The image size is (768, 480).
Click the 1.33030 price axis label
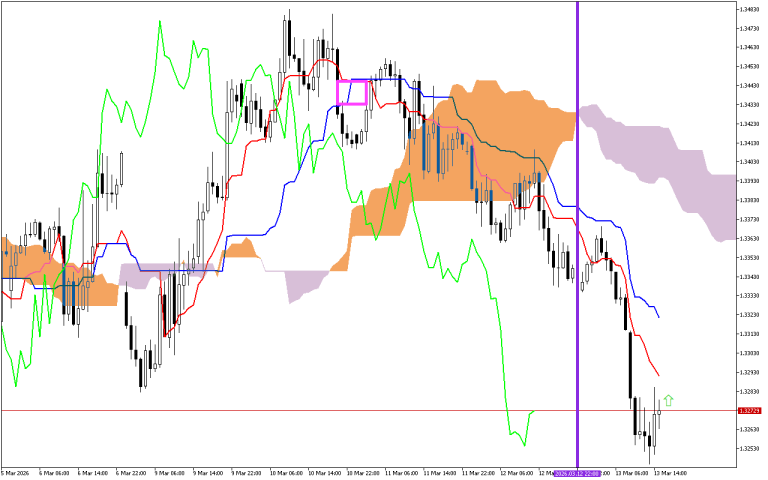pos(750,353)
